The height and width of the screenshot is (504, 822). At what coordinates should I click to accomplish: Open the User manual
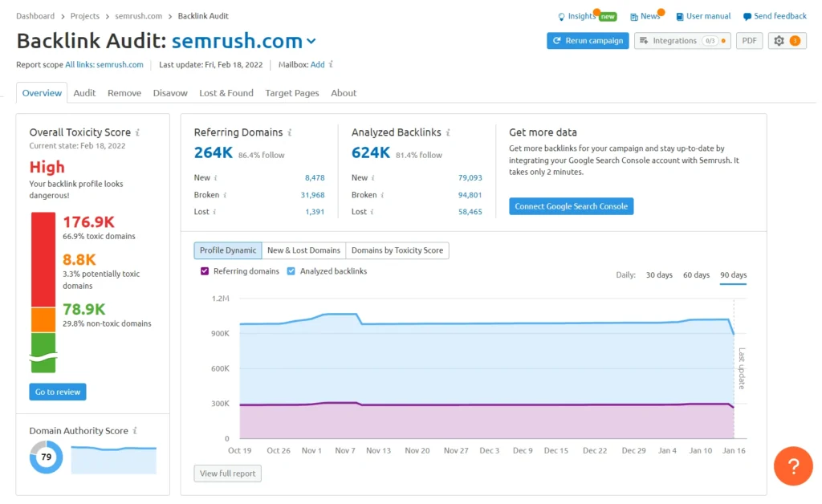click(703, 15)
